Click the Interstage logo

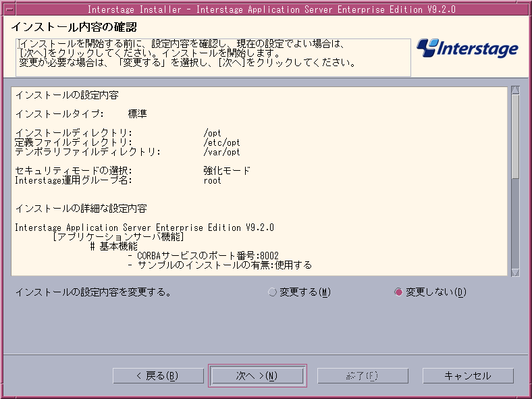(x=467, y=48)
